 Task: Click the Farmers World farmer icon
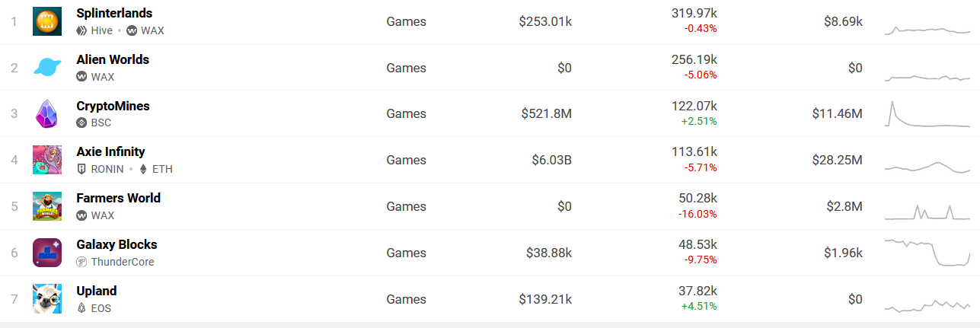point(47,206)
